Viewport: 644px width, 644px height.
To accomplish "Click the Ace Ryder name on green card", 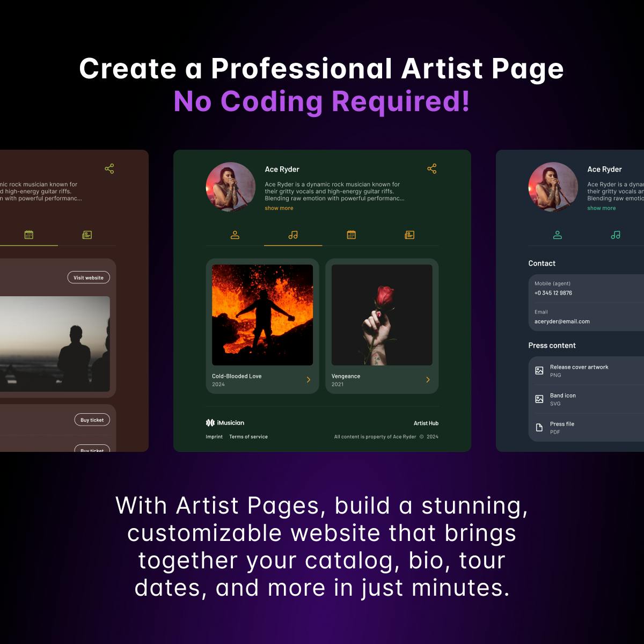I will (x=282, y=169).
